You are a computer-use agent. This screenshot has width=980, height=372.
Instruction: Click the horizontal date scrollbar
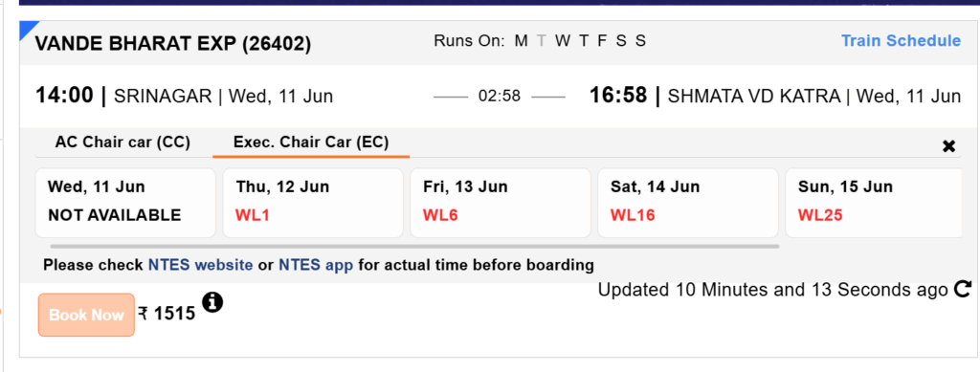[x=415, y=247]
